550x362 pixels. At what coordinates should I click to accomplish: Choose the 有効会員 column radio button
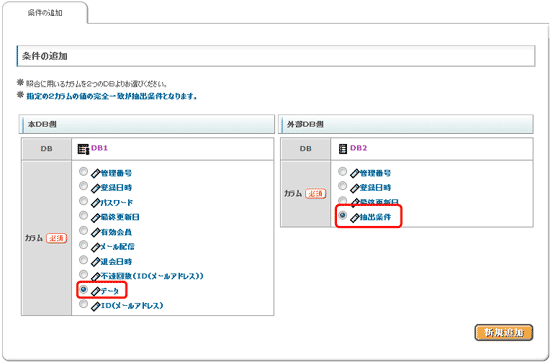coord(83,230)
